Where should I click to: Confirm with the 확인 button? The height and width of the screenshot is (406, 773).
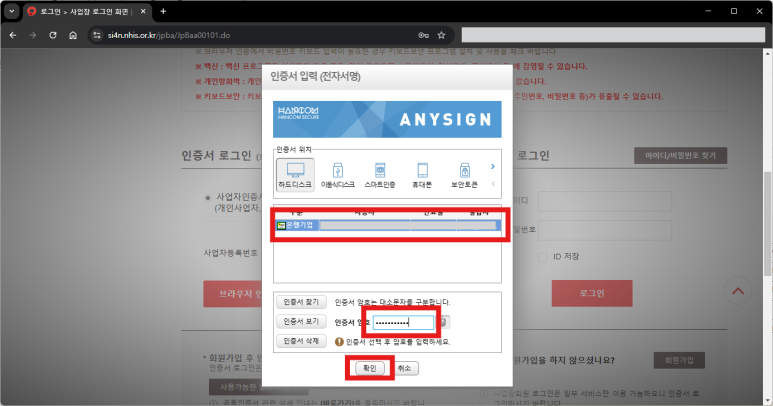(370, 368)
